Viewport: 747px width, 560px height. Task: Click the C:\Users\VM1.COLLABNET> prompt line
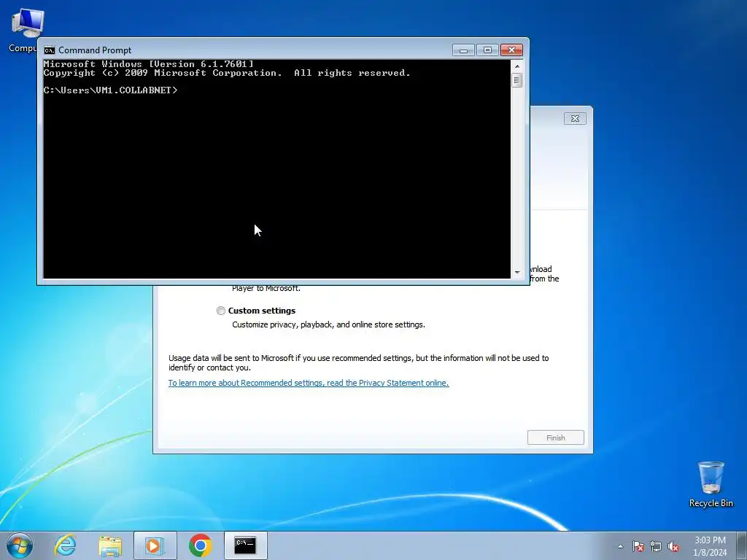click(x=111, y=90)
